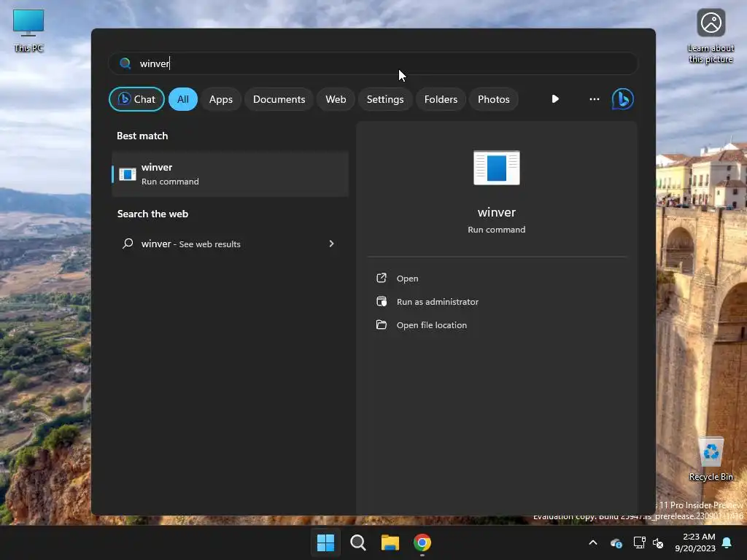Click winver title in preview pane
Image resolution: width=747 pixels, height=560 pixels.
click(x=496, y=212)
